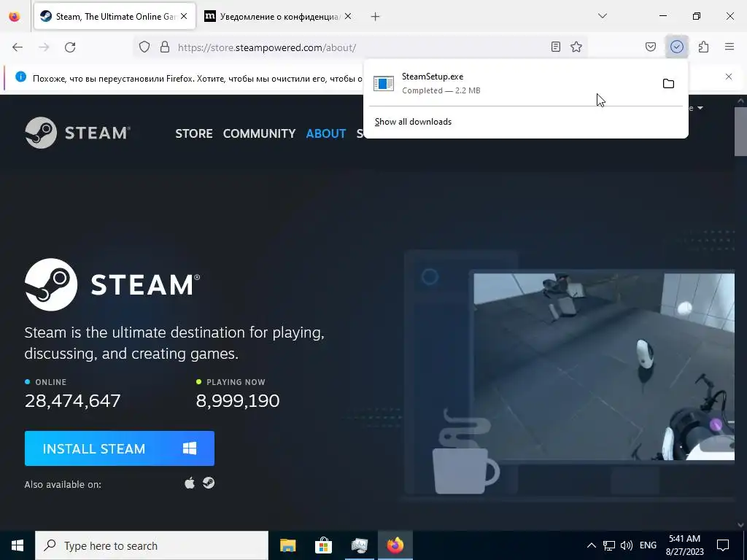
Task: Open the network status tray icon
Action: click(609, 545)
